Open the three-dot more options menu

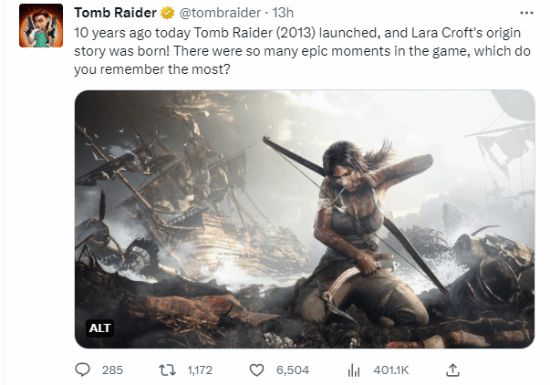526,13
